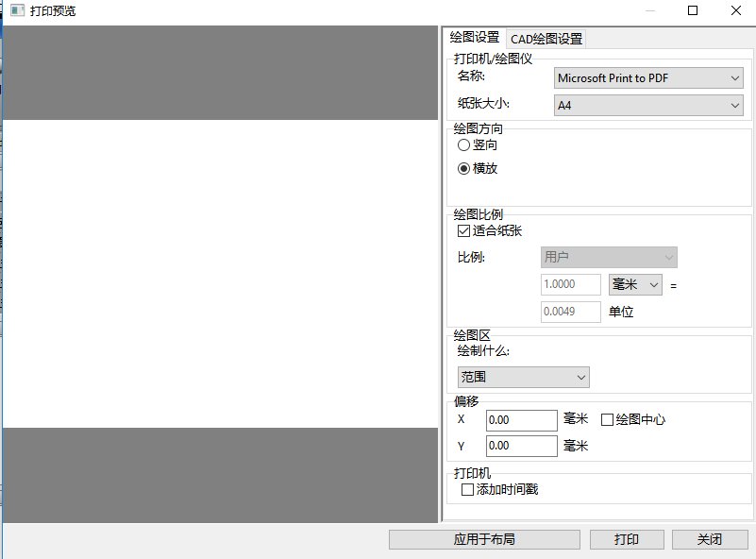Image resolution: width=756 pixels, height=559 pixels.
Task: Uncheck the 适合纸张 checkbox
Action: point(463,231)
